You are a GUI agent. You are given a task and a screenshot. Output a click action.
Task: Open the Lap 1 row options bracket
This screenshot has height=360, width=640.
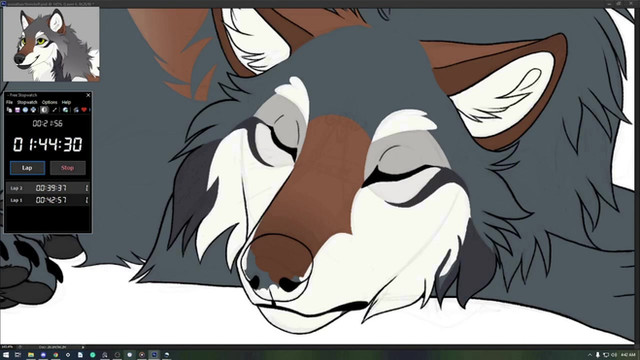(87, 200)
